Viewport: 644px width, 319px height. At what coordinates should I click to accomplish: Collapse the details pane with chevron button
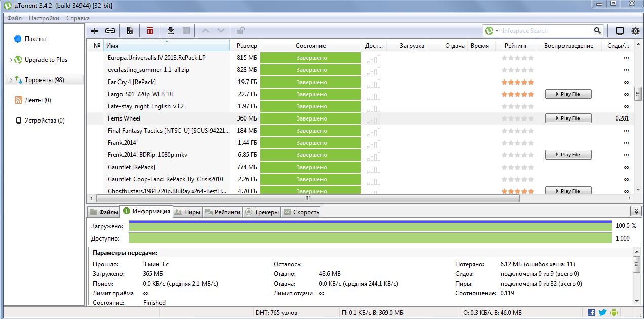[x=635, y=211]
